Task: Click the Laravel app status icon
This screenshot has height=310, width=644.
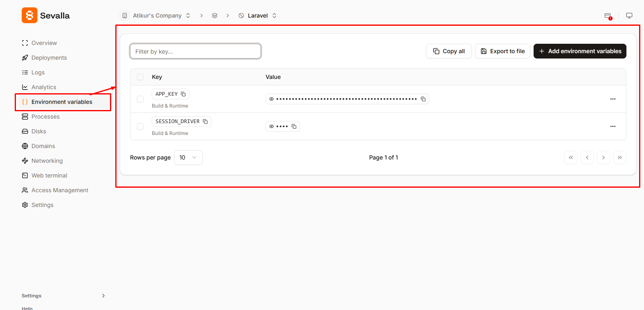Action: click(x=241, y=16)
